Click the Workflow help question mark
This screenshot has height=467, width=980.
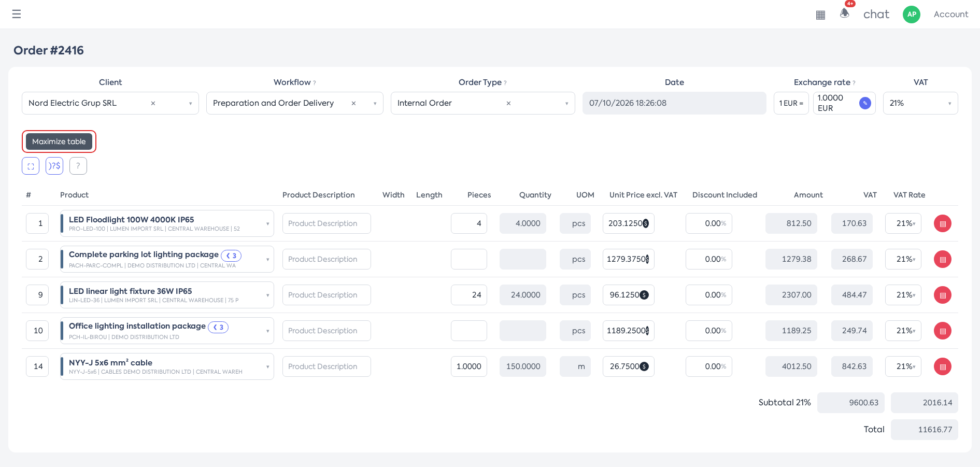(314, 83)
